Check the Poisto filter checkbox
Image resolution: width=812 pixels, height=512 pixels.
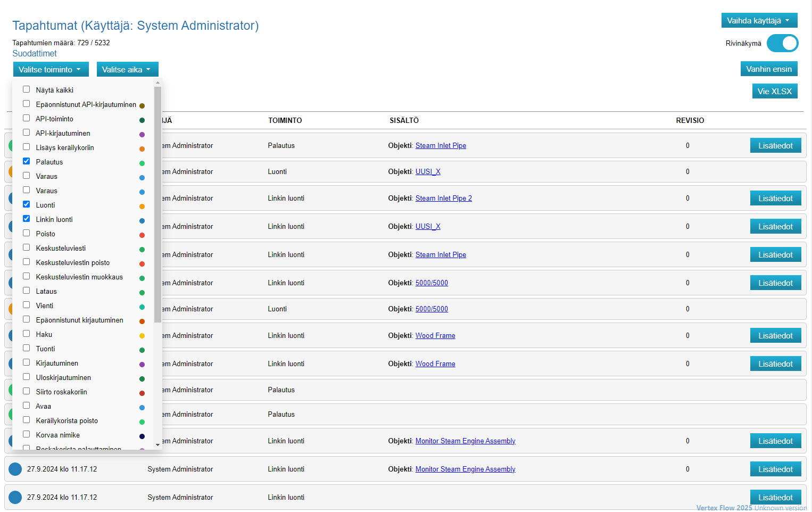pos(26,233)
